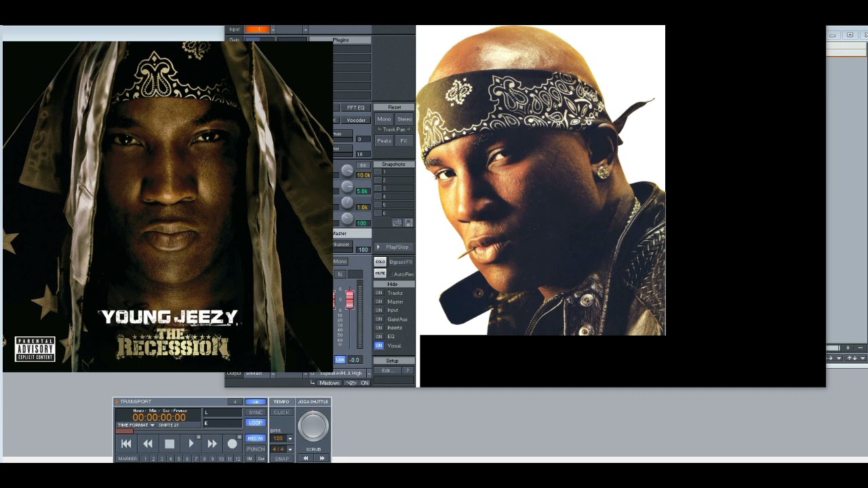Click the 5.0k EQ frequency knob

(x=347, y=186)
